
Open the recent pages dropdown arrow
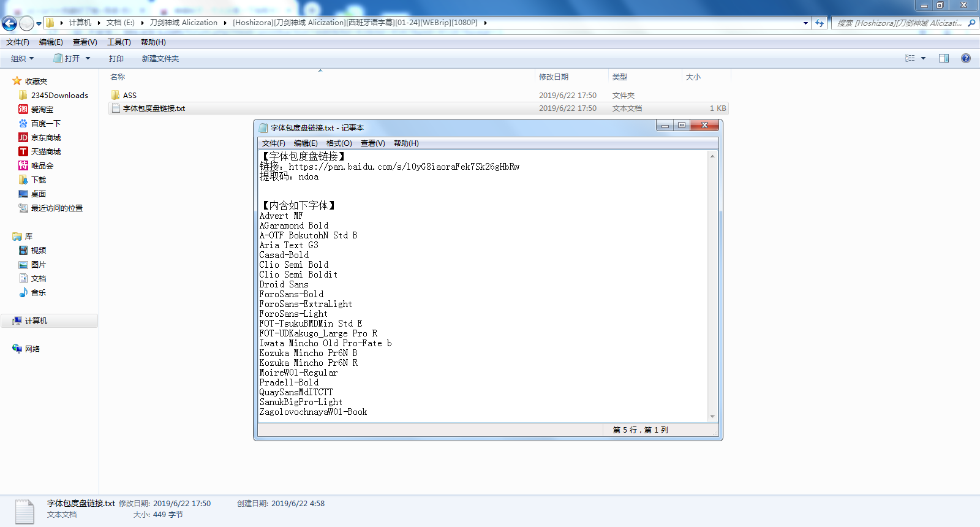click(x=39, y=24)
